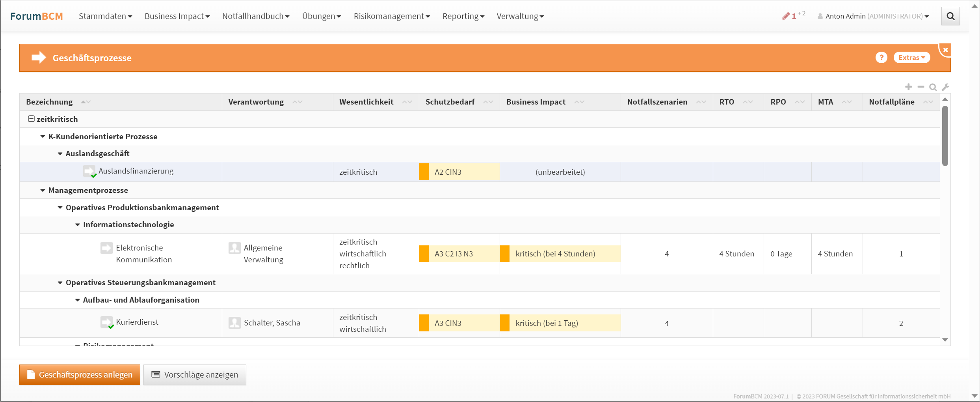Click the red pencil notification icon

click(x=786, y=16)
